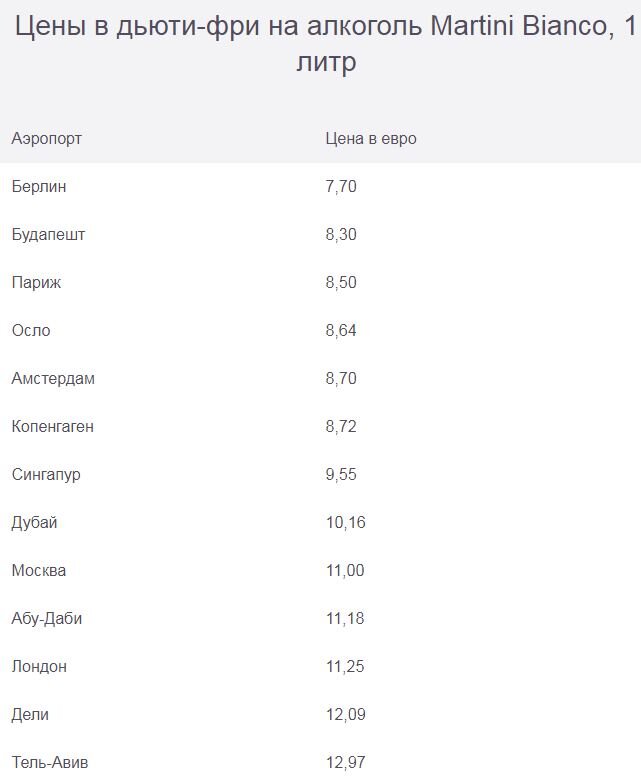Select the Аэропорт column header
641x781 pixels.
46,138
